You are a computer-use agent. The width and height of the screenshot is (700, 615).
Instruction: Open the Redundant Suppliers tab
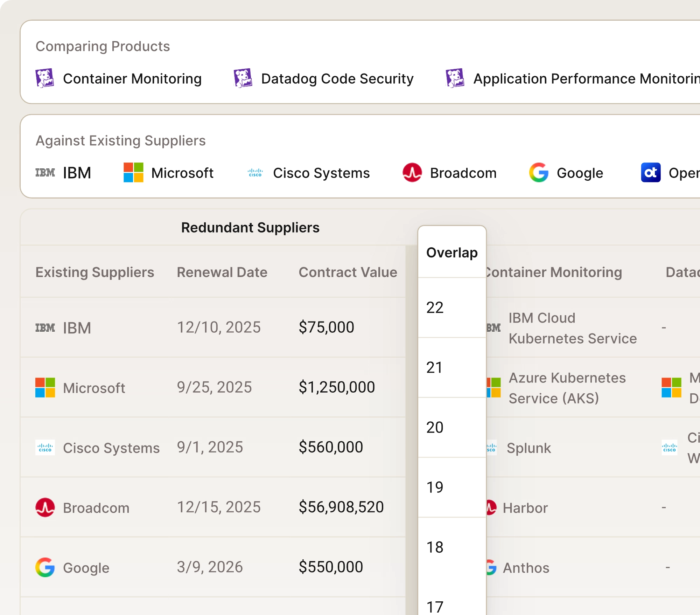pos(250,227)
